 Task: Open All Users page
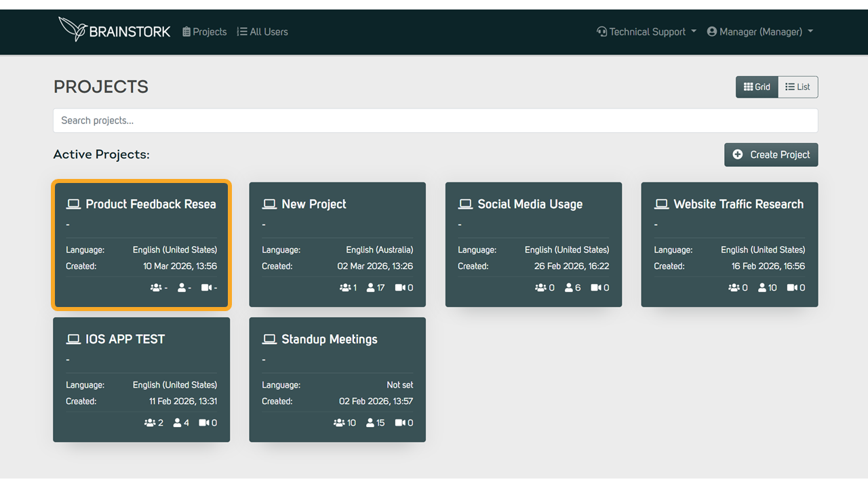[x=262, y=32]
